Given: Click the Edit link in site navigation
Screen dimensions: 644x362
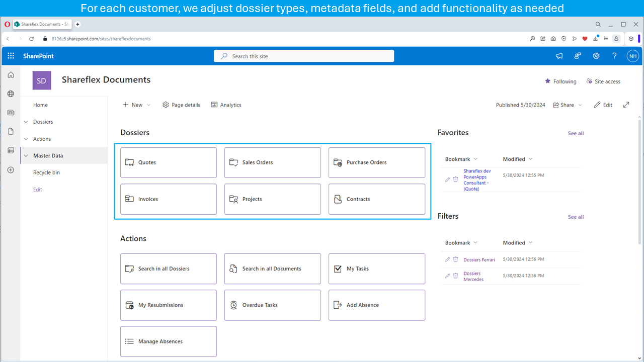Looking at the screenshot, I should click(x=38, y=190).
